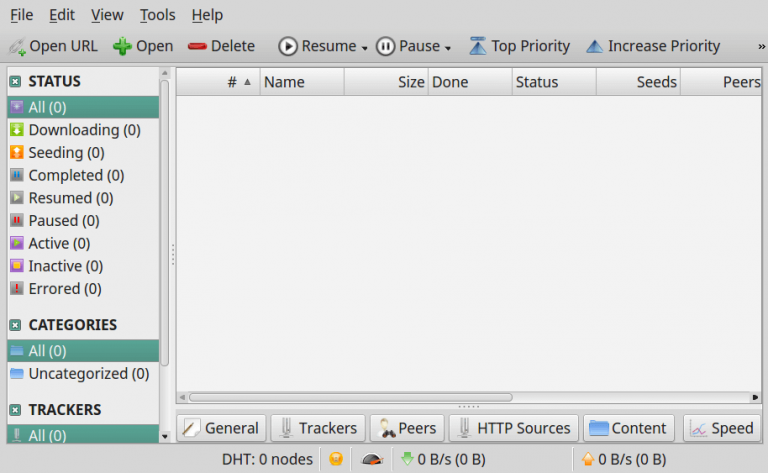This screenshot has height=473, width=768.
Task: Click the red Delete icon
Action: 197,47
